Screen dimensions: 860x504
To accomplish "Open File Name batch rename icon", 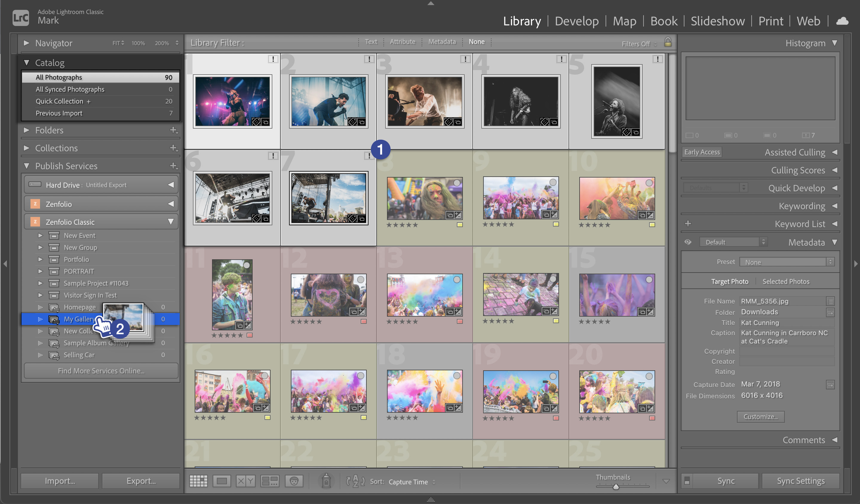I will click(x=830, y=301).
